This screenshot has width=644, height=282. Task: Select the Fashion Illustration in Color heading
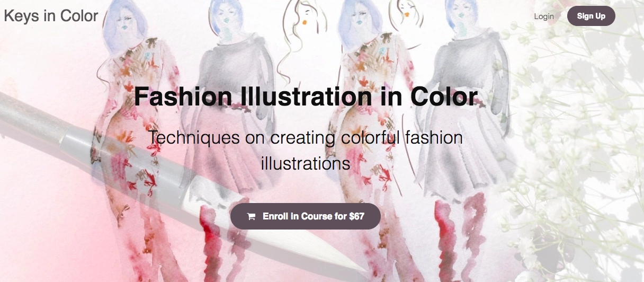(306, 97)
